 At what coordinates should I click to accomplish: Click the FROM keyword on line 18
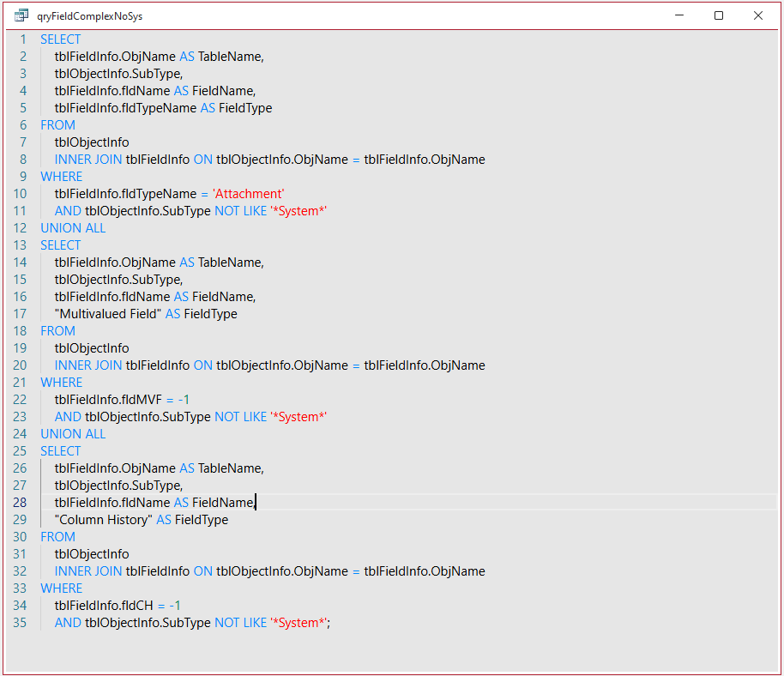click(x=58, y=331)
